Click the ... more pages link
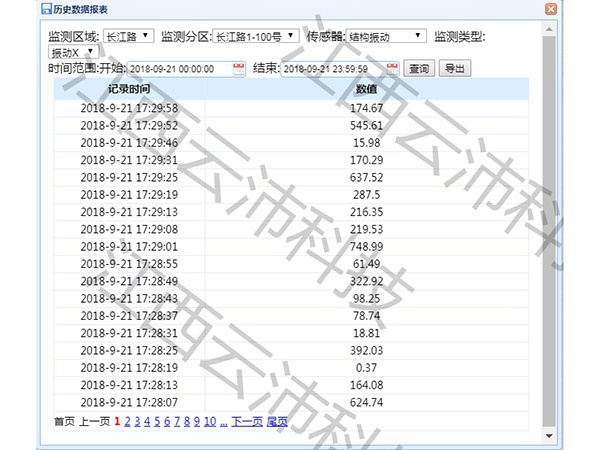Image resolution: width=600 pixels, height=450 pixels. coord(224,423)
